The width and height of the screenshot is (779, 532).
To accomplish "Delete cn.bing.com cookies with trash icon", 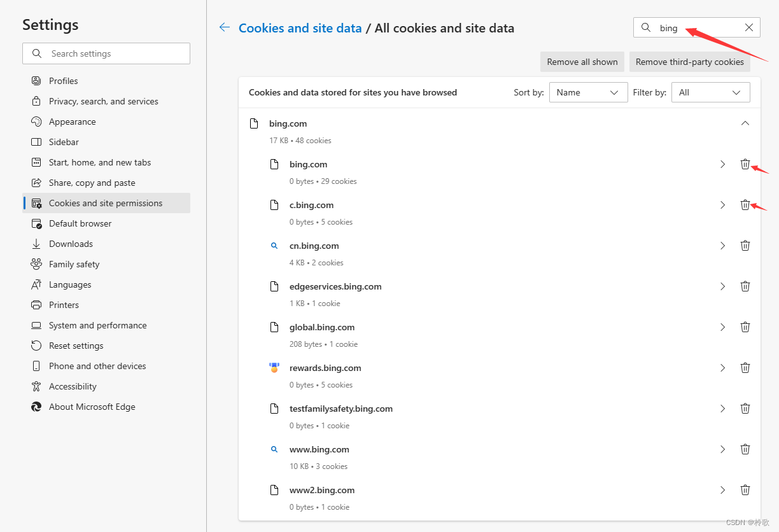I will coord(745,246).
